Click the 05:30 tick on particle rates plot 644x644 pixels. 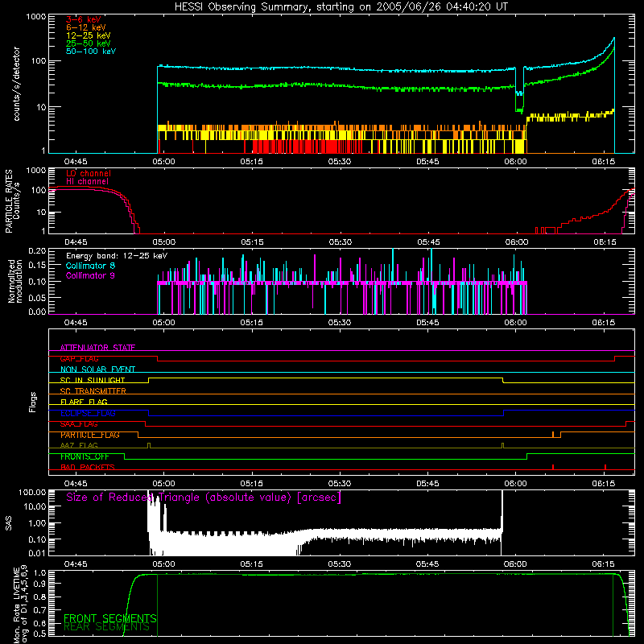(x=340, y=242)
